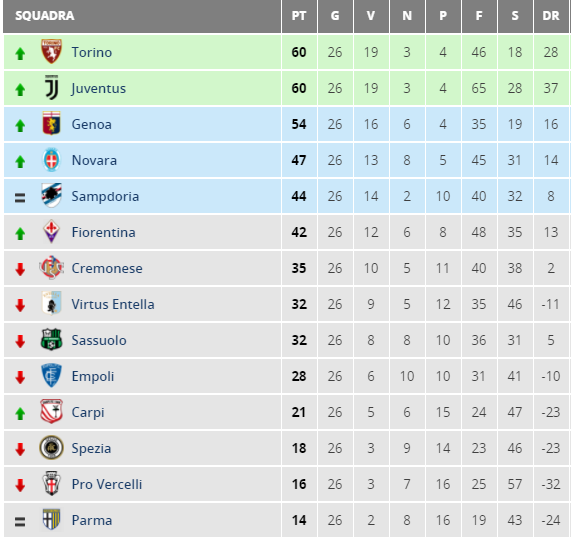Select the Sassuolo green crest

(51, 339)
